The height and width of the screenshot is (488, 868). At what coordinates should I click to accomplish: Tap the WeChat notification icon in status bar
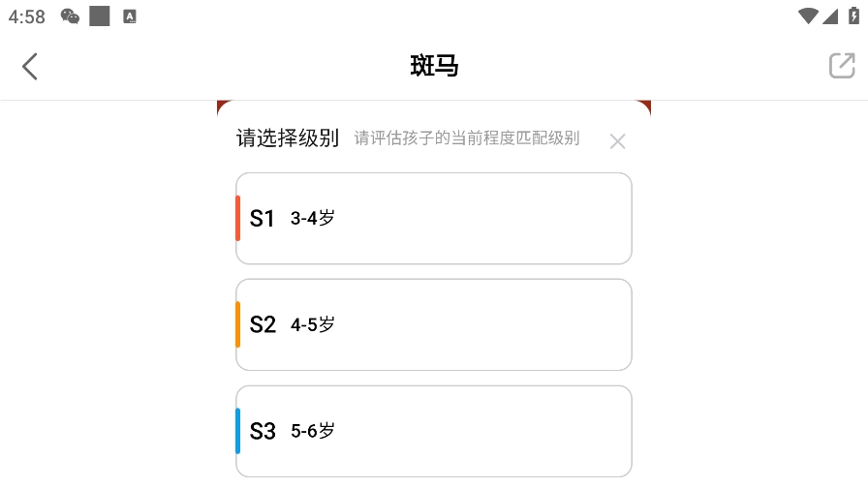point(70,15)
